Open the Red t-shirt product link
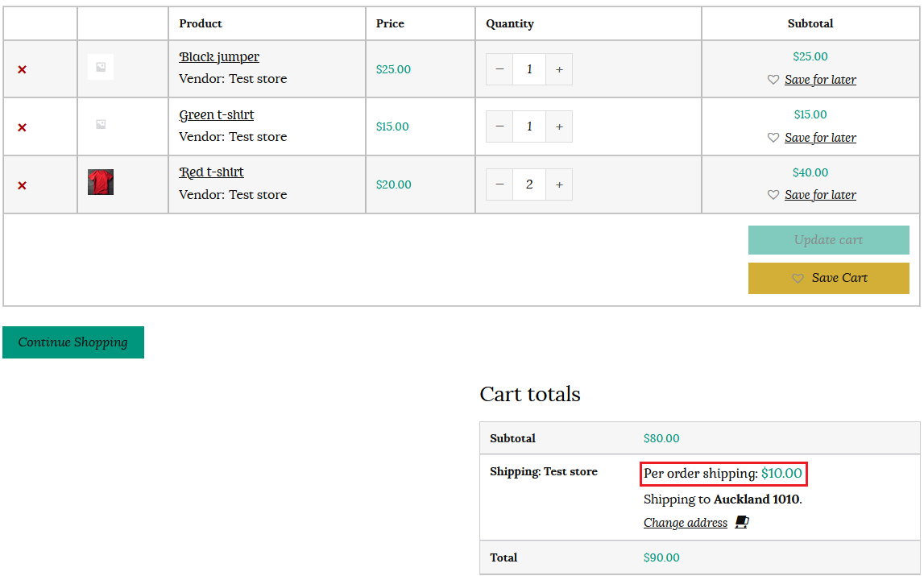Viewport: 924px width, 576px height. click(x=211, y=172)
